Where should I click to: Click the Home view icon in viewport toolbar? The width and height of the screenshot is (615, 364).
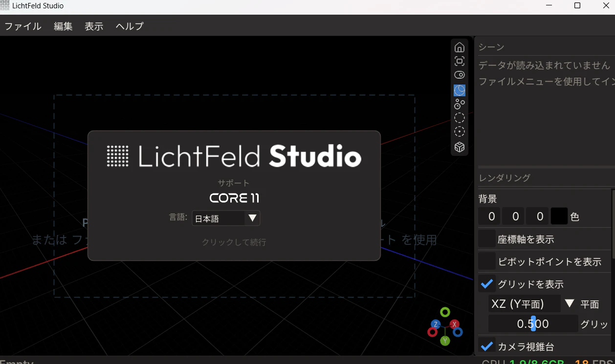pyautogui.click(x=460, y=47)
